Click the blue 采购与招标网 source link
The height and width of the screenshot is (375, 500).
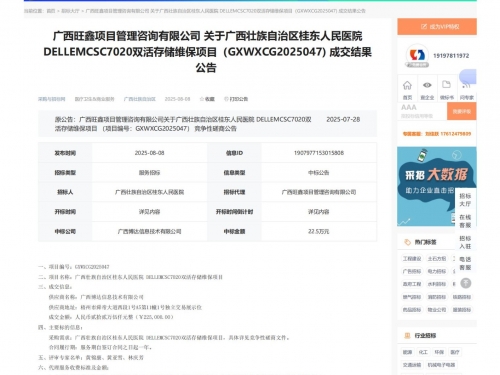point(51,99)
